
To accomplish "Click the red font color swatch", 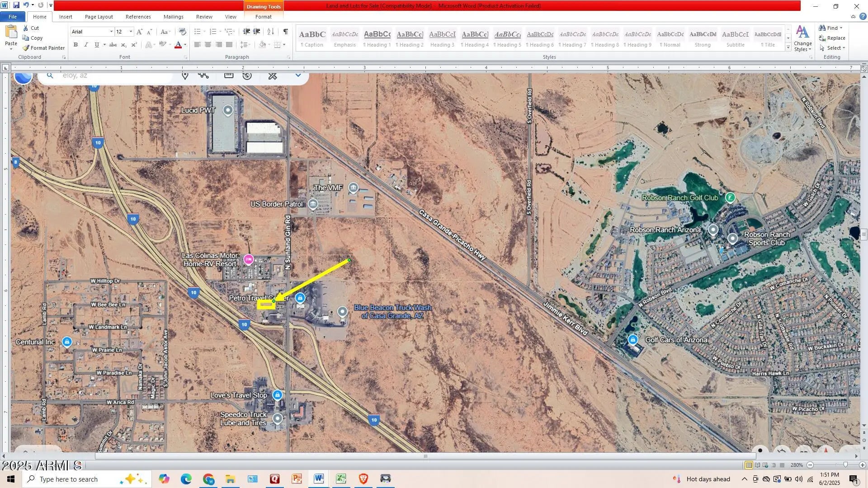I will [178, 45].
